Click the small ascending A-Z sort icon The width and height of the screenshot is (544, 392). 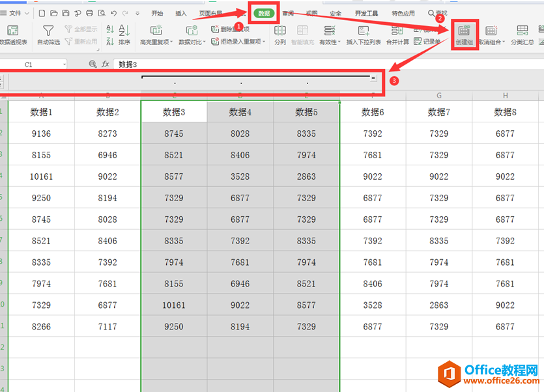pos(110,29)
